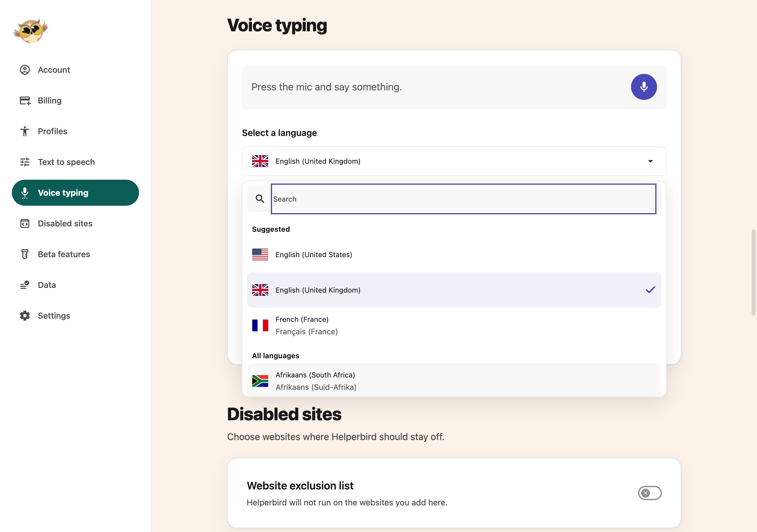The width and height of the screenshot is (757, 532).
Task: Click the 'Afrikaans (Suid-Afrika)' native name text
Action: (316, 387)
